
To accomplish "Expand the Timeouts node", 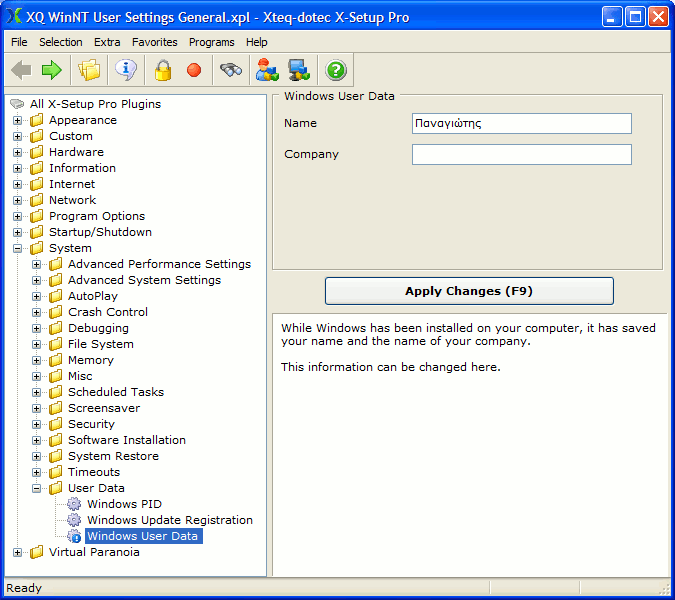I will [37, 473].
